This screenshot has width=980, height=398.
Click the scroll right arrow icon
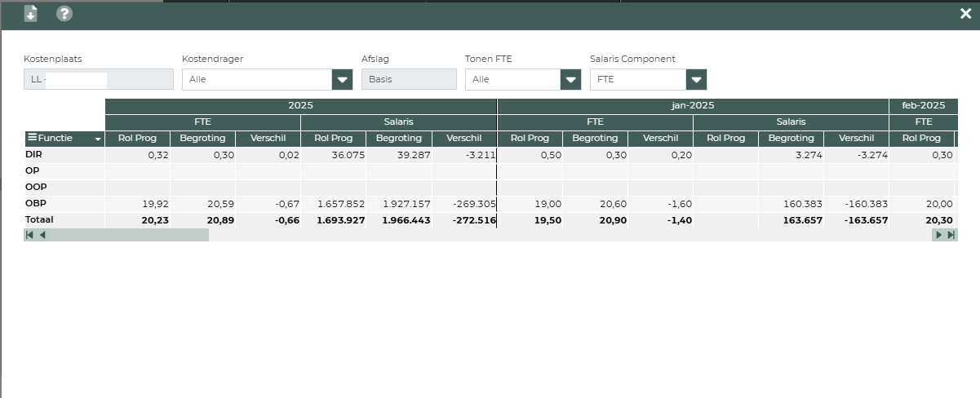[938, 235]
